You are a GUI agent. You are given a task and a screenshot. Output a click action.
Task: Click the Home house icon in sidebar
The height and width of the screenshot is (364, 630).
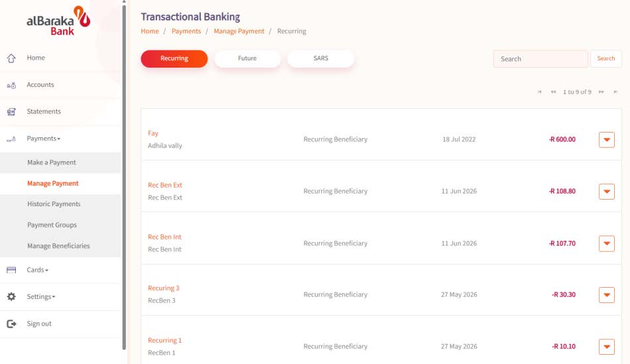pos(11,58)
